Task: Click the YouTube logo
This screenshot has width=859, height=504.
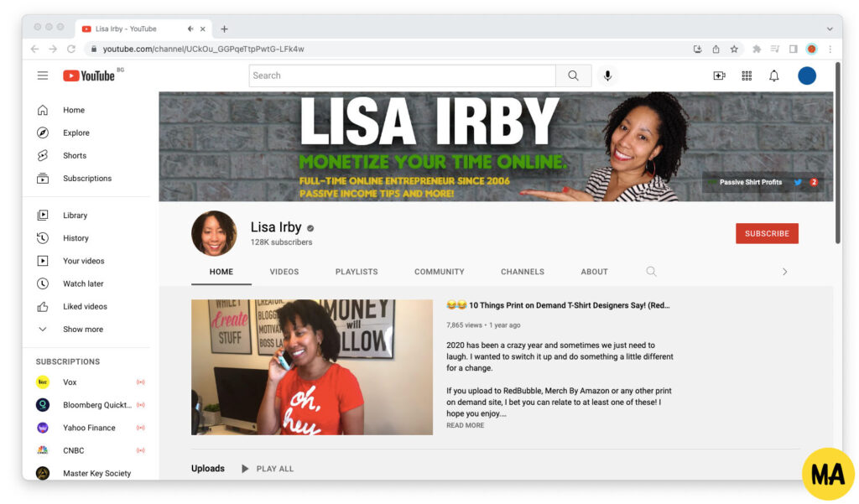Action: [89, 75]
